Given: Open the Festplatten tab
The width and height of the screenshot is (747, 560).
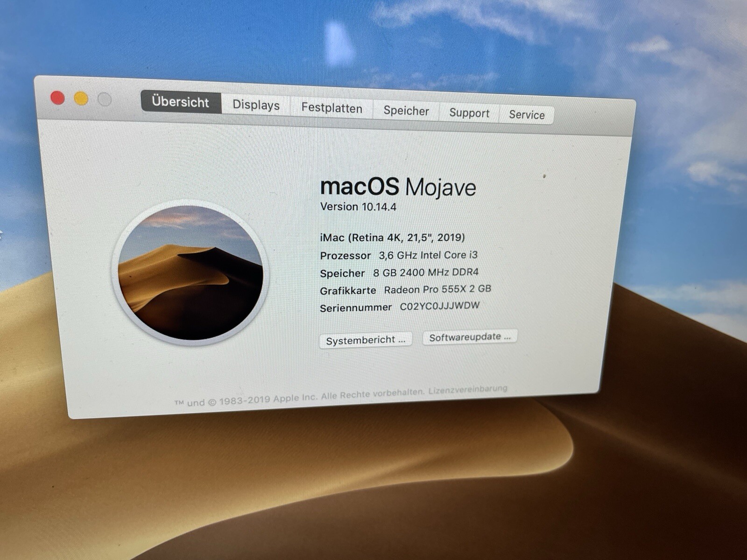Looking at the screenshot, I should point(331,108).
